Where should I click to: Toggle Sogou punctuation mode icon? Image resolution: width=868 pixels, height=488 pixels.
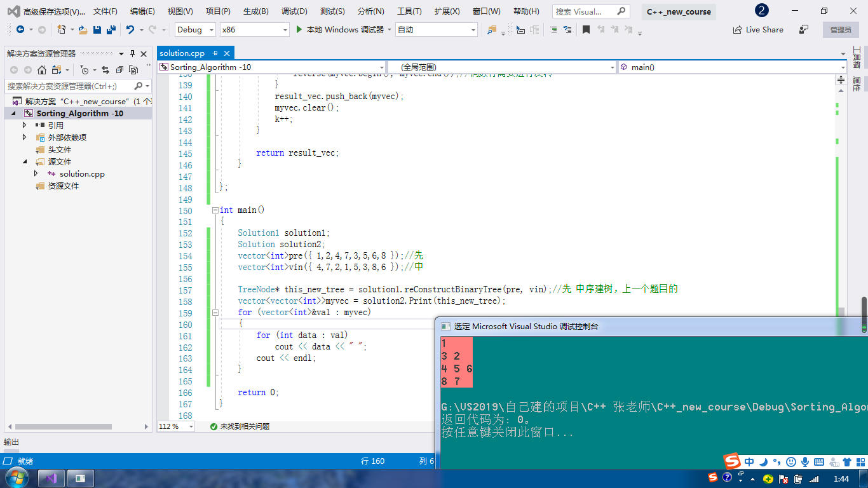click(777, 463)
